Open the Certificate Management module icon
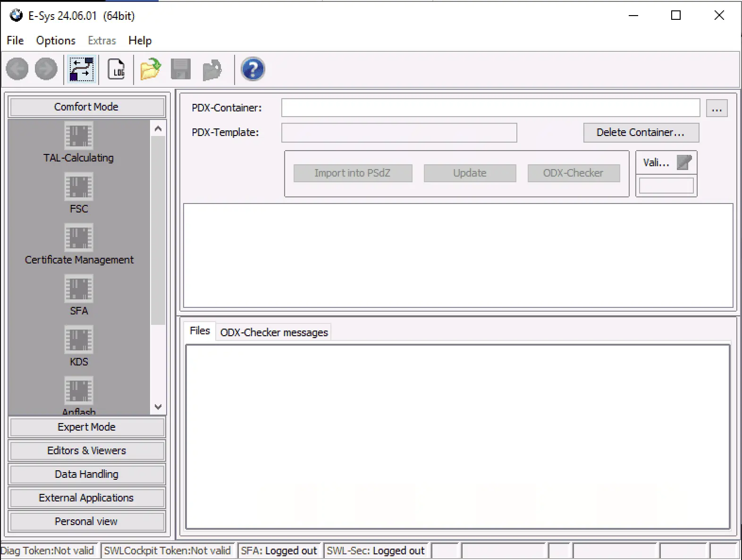The height and width of the screenshot is (560, 742). click(79, 238)
